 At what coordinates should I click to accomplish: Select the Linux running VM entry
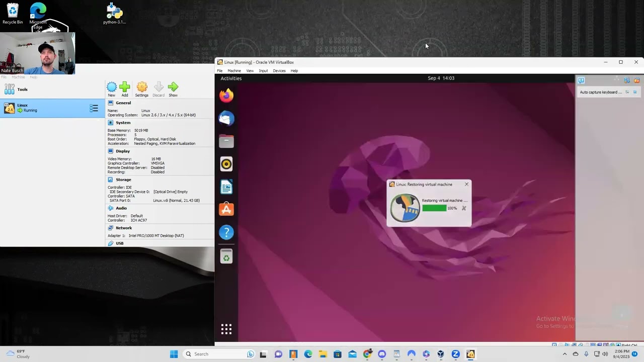pos(52,108)
